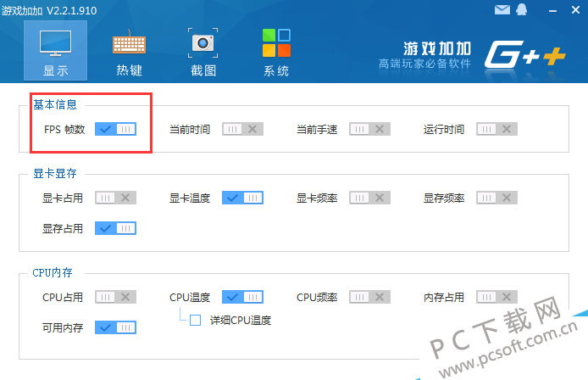Disable the FPS 帧数 toggle
588x380 pixels.
115,129
